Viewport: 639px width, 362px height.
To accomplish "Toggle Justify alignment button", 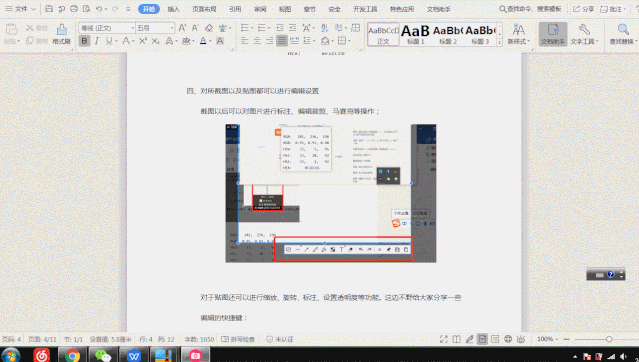I will 282,41.
